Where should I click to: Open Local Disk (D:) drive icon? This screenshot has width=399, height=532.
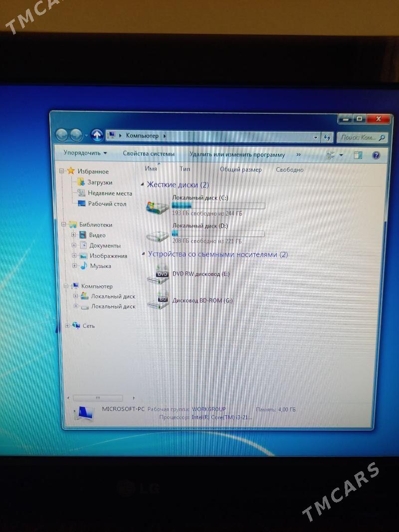point(157,235)
